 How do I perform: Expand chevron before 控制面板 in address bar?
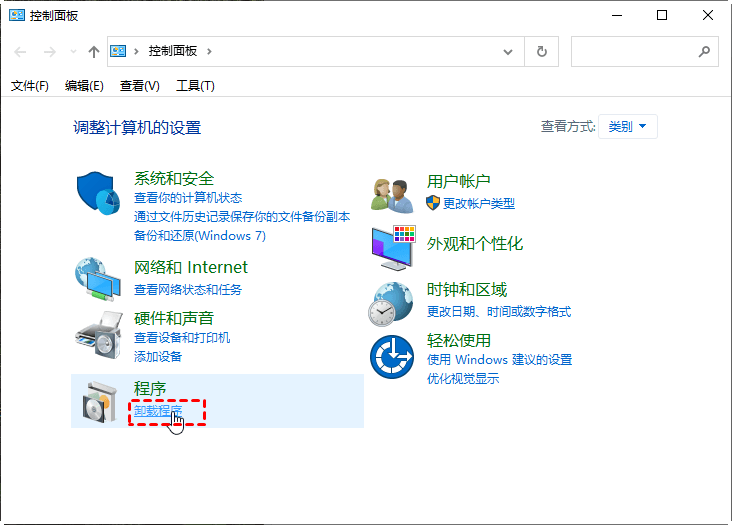tap(136, 51)
